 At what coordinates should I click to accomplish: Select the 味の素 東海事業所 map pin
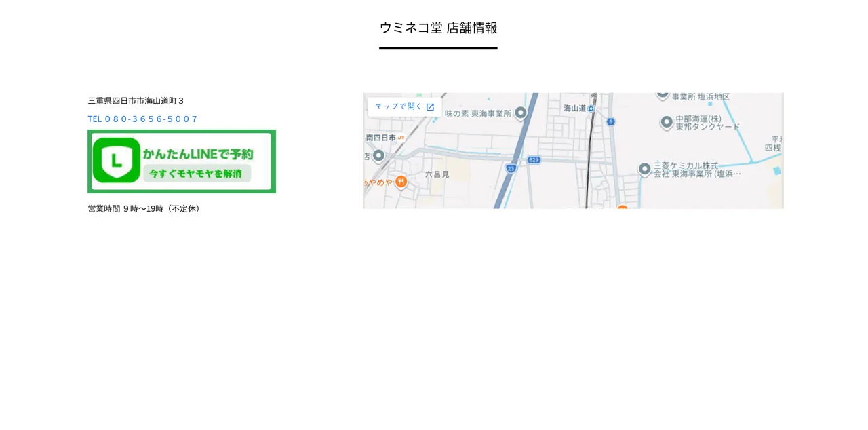click(x=521, y=113)
